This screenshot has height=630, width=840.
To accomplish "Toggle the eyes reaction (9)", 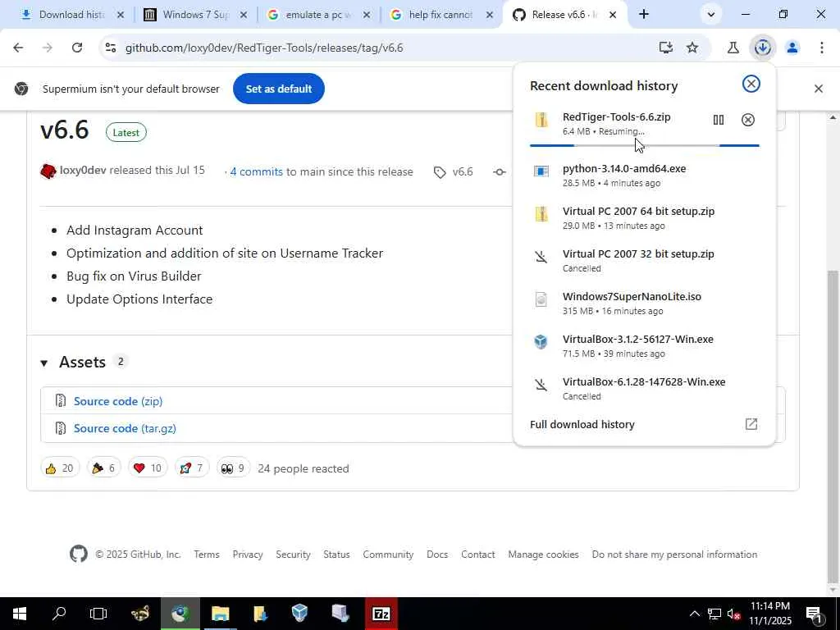I will (233, 468).
